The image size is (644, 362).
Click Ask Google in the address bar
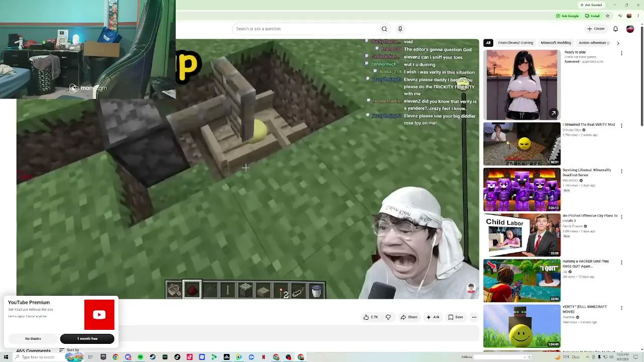tap(568, 16)
